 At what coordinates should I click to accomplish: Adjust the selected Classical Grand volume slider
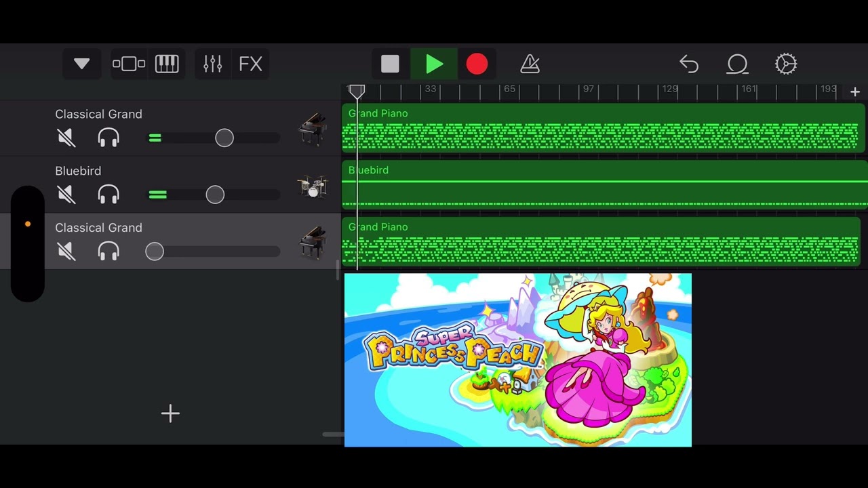click(155, 251)
